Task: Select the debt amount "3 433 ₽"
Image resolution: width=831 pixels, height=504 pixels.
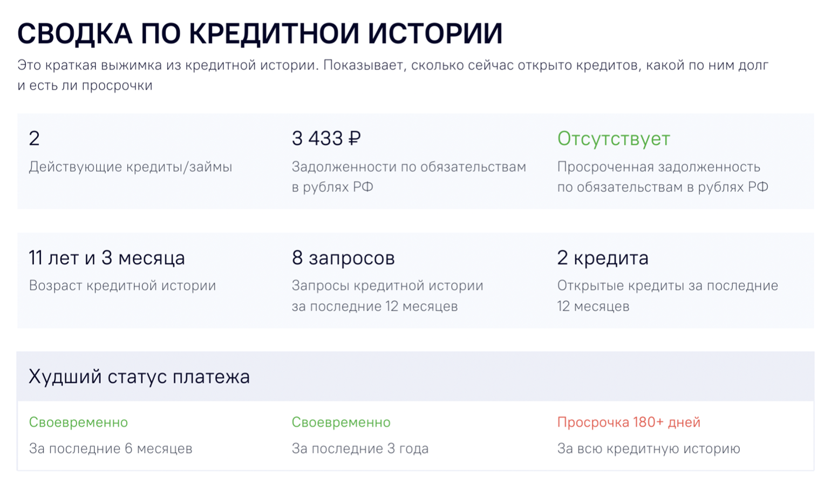Action: pyautogui.click(x=326, y=139)
